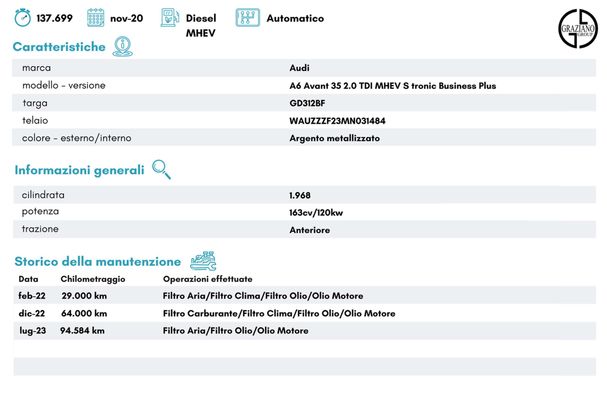Click the Data column header
Screen dimensions: 607x404
click(x=28, y=279)
